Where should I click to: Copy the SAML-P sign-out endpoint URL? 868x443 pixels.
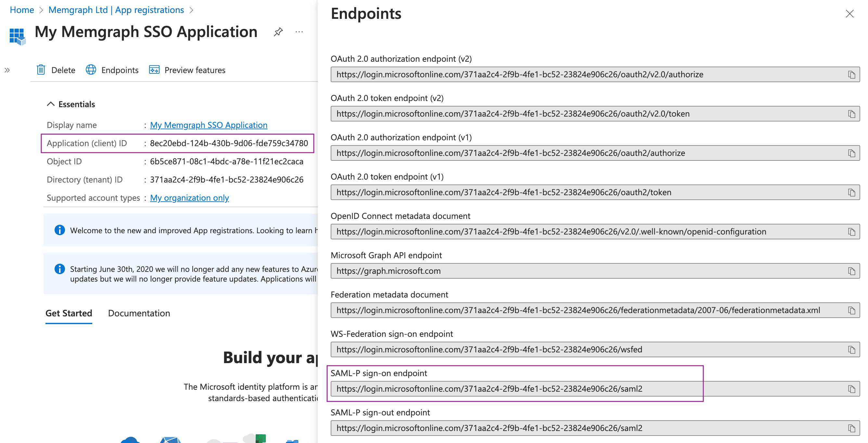click(851, 428)
